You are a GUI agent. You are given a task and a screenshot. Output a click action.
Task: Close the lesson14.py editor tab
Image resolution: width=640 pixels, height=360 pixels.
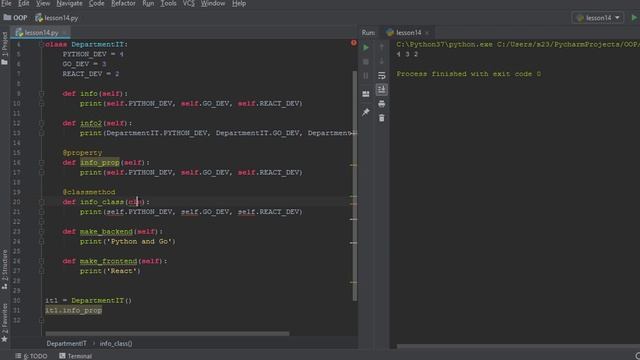(x=64, y=33)
